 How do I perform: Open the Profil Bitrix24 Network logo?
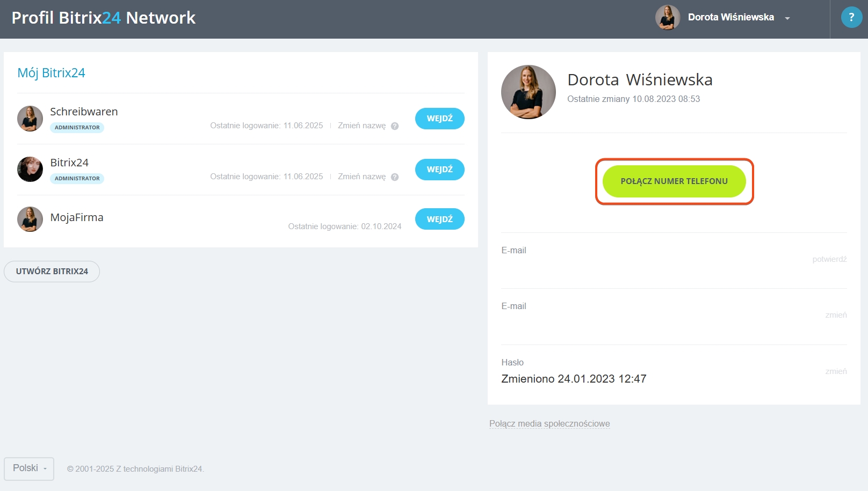click(103, 18)
